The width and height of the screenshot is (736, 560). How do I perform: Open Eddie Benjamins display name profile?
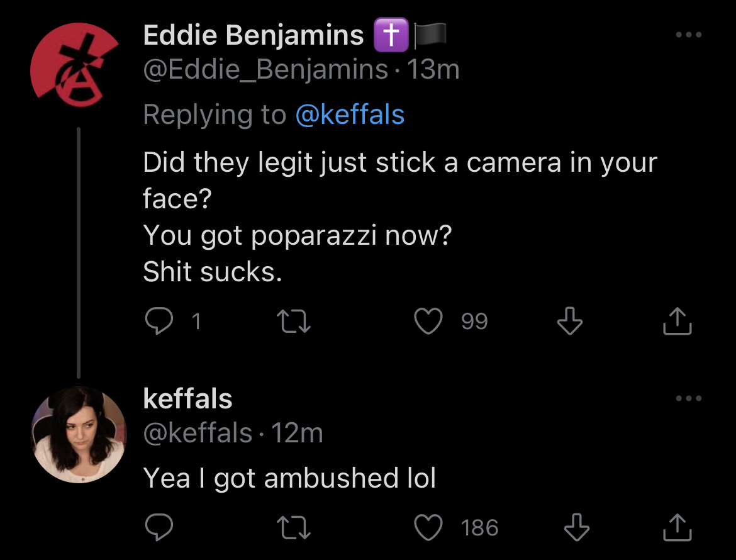click(x=254, y=35)
